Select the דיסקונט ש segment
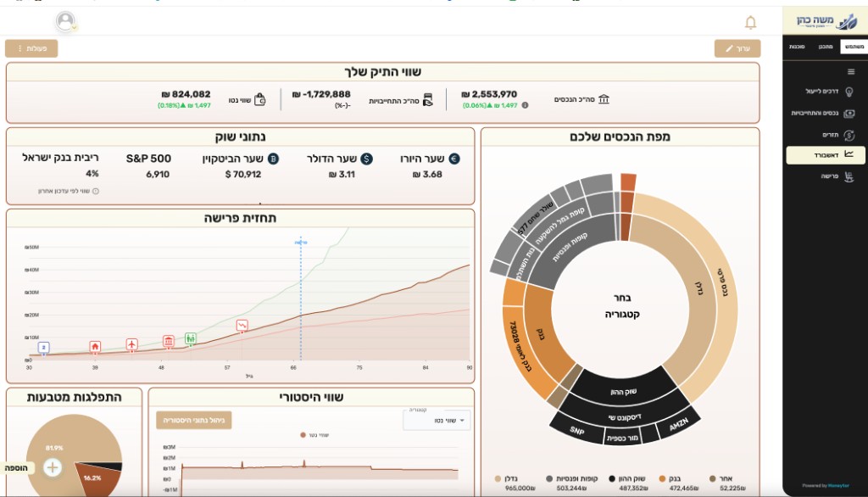Screen dimensions: 868x497 click(624, 417)
